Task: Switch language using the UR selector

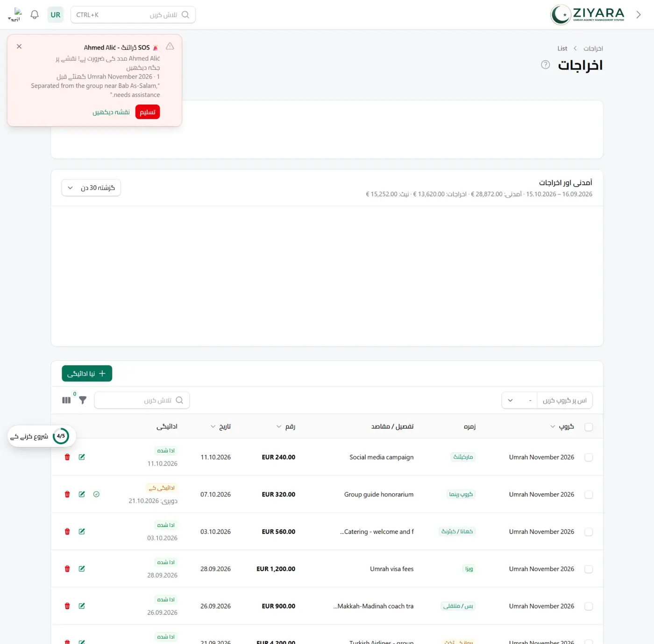Action: 56,14
